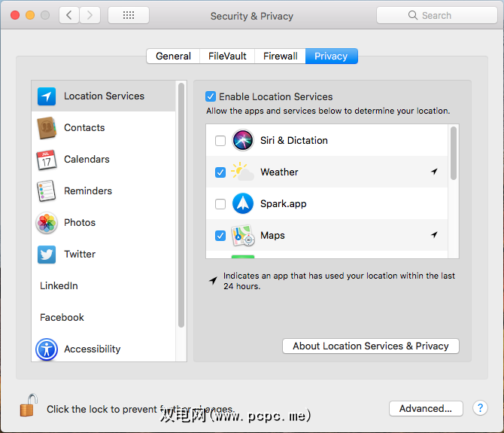The width and height of the screenshot is (504, 433).
Task: Uncheck the Weather location checkbox
Action: coord(220,172)
